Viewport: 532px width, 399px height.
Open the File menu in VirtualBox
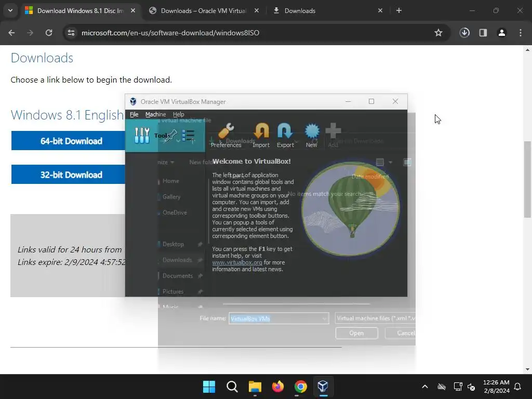pyautogui.click(x=134, y=114)
